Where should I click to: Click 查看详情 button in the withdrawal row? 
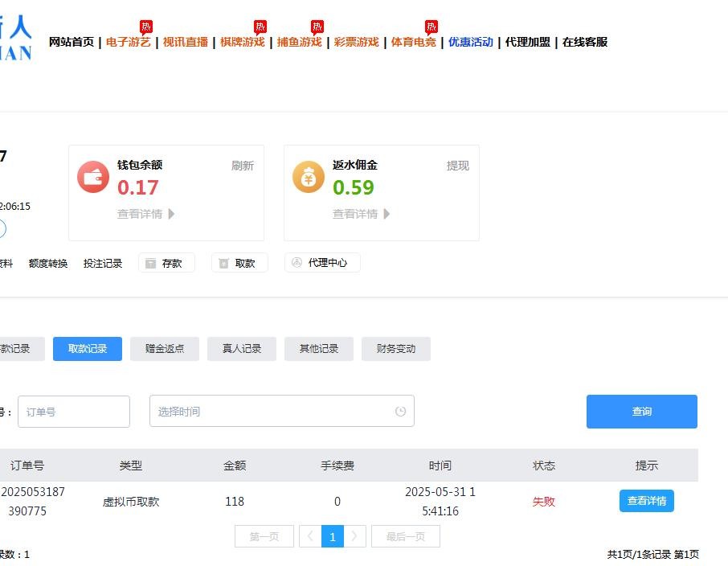(x=646, y=501)
